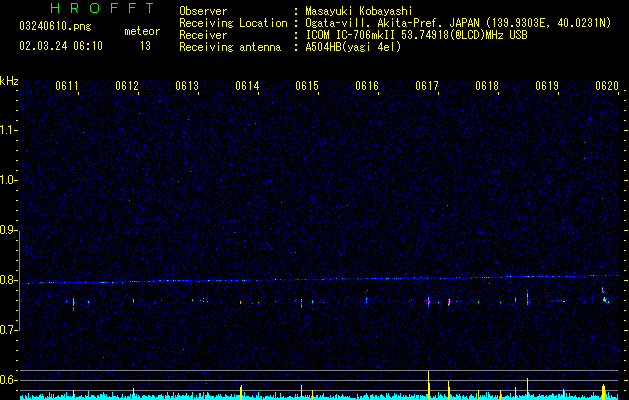Click the 0620 time marker
Viewport: 629px width, 400px height.
[607, 86]
